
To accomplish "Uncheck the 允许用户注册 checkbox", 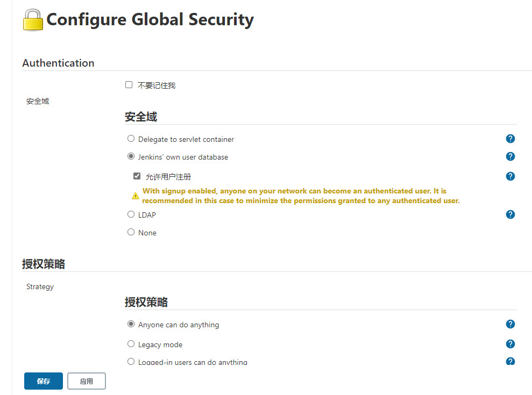I will tap(137, 176).
